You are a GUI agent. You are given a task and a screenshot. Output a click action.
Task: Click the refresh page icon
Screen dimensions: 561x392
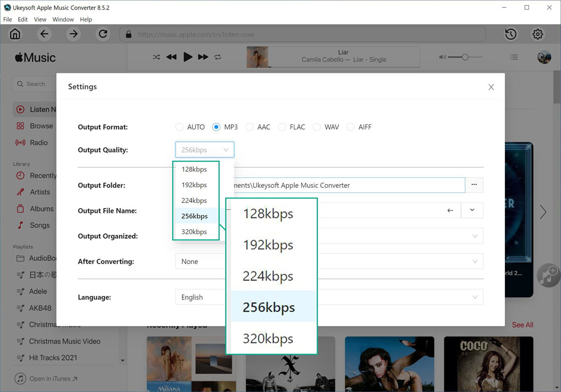103,34
